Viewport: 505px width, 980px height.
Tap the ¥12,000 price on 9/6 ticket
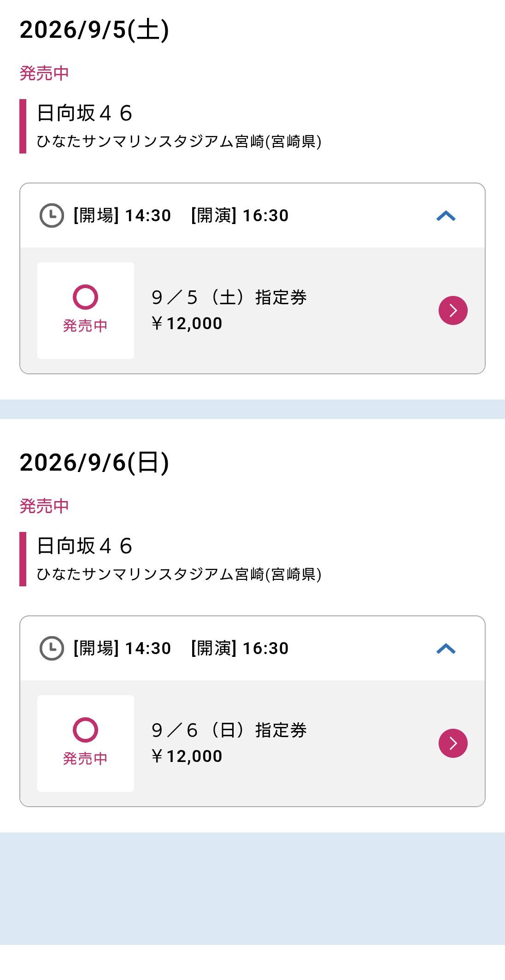click(187, 756)
